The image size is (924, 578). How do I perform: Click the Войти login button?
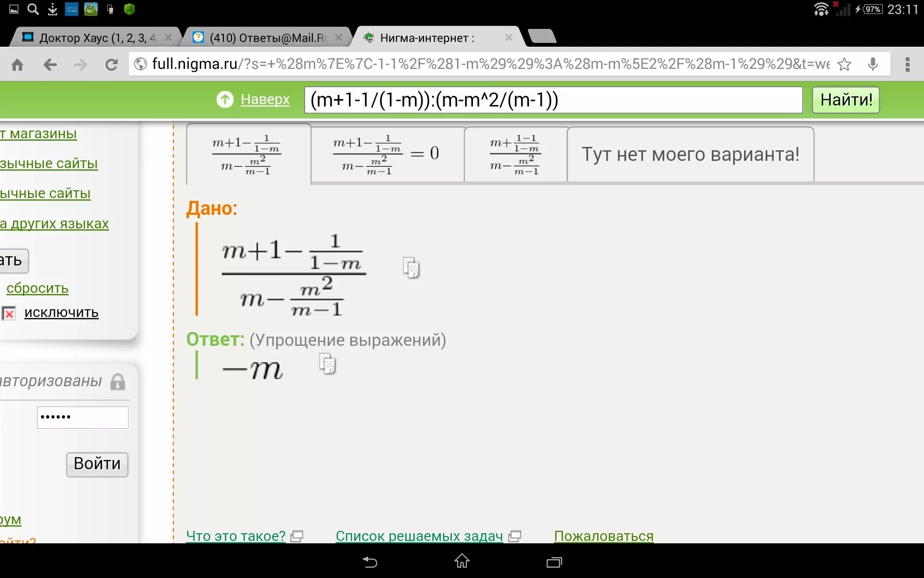(x=97, y=464)
